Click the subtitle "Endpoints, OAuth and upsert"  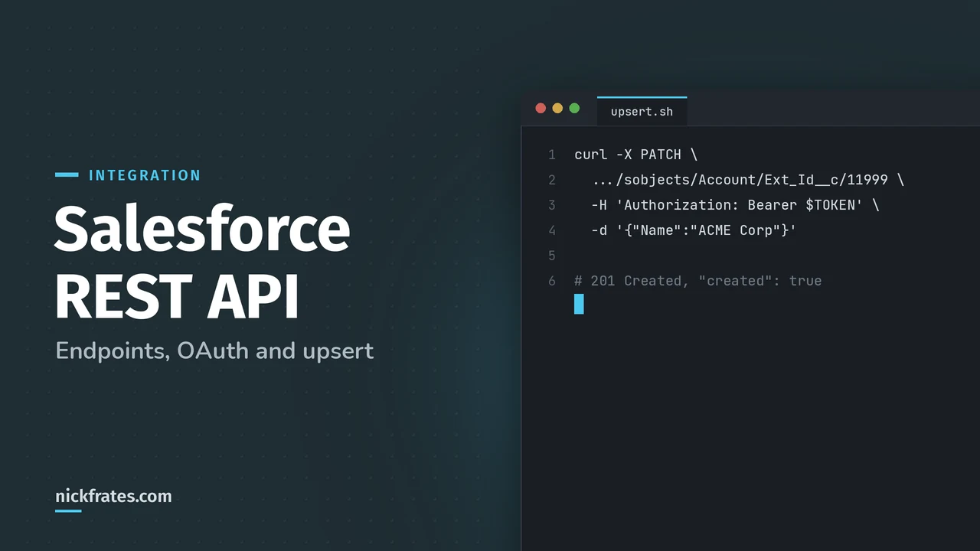[x=214, y=351]
